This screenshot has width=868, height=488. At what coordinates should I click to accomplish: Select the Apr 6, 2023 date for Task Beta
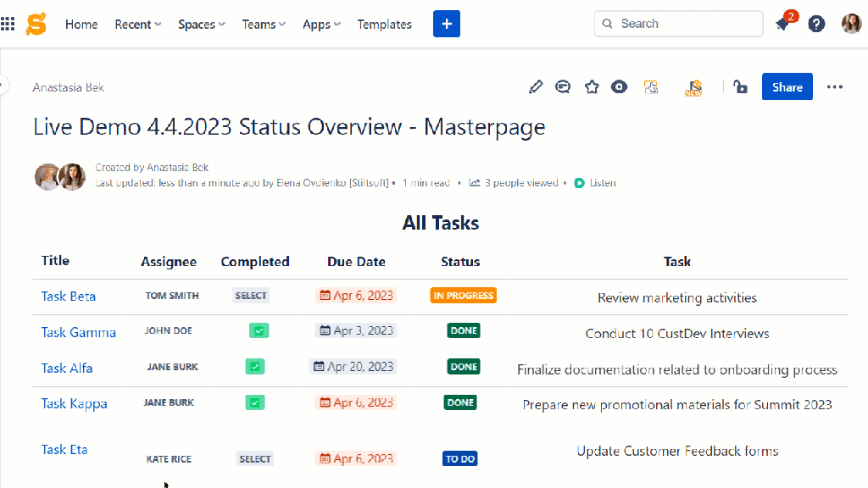point(355,296)
